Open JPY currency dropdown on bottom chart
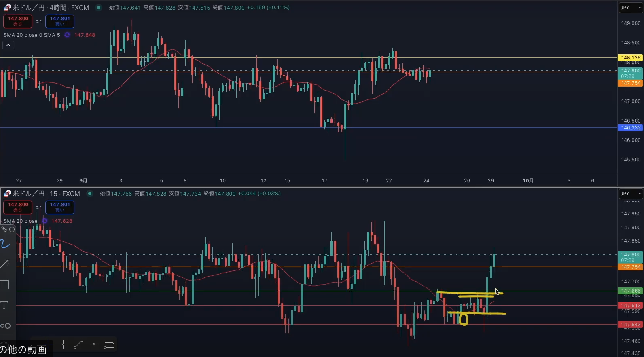This screenshot has height=357, width=644. coord(631,194)
